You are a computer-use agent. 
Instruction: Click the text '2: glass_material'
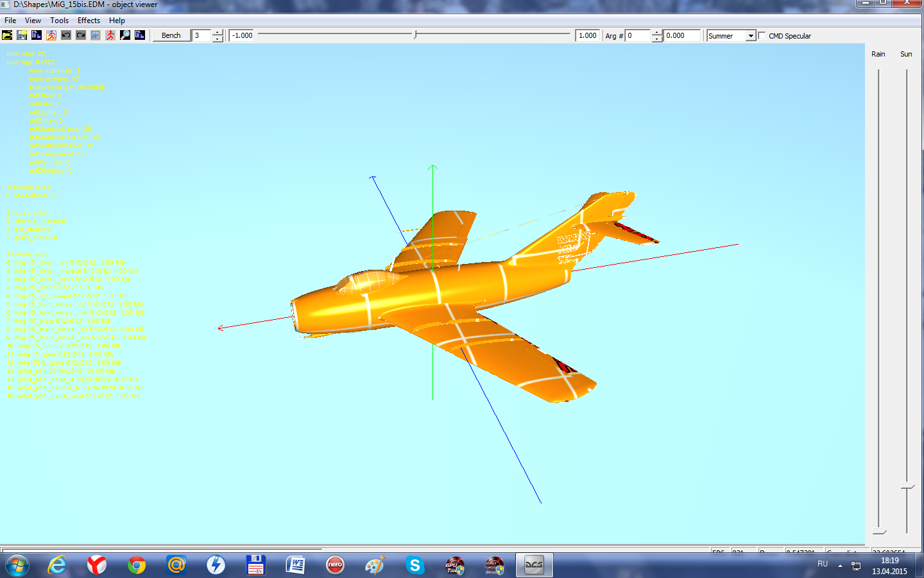[32, 238]
